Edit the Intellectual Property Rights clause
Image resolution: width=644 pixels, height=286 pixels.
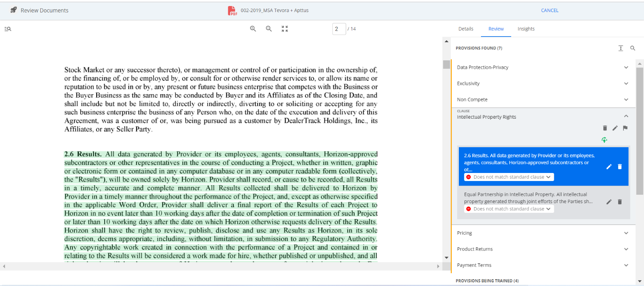pos(615,128)
